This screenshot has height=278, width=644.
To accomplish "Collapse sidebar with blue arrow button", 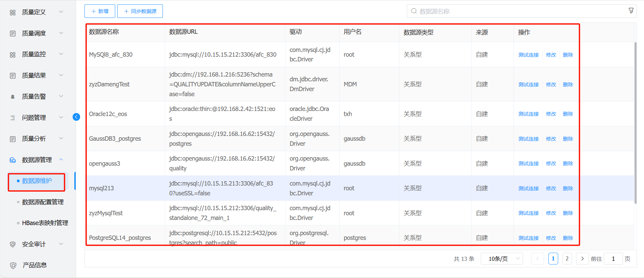I will pyautogui.click(x=76, y=117).
